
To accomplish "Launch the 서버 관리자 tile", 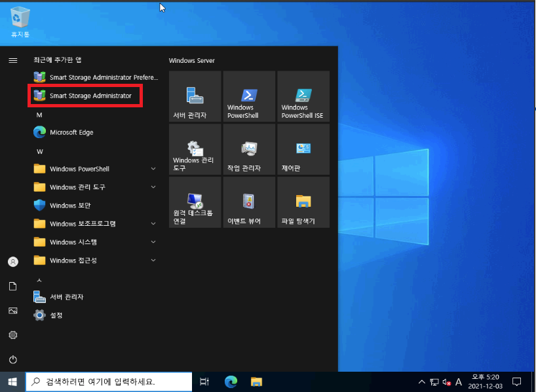I will pos(195,96).
